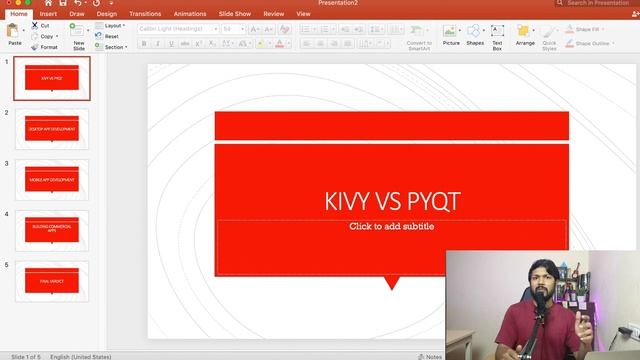Click the Share person icon top right
Image resolution: width=640 pixels, height=360 pixels.
point(636,14)
